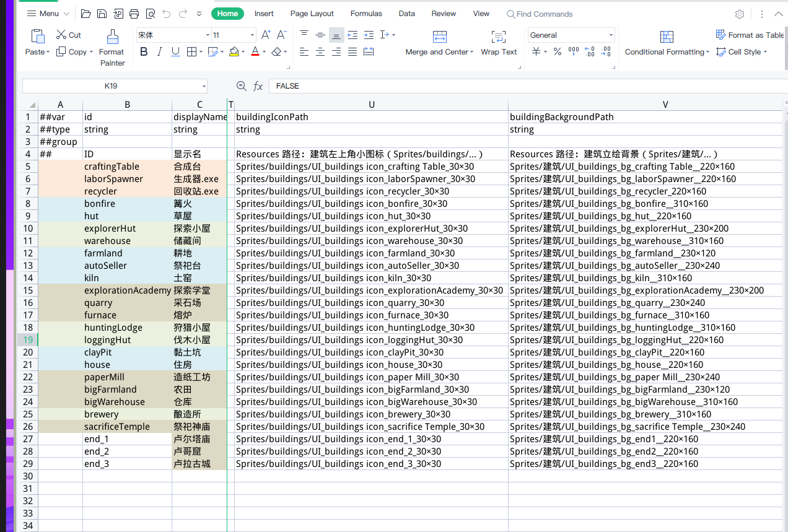Toggle italic formatting

(x=160, y=52)
